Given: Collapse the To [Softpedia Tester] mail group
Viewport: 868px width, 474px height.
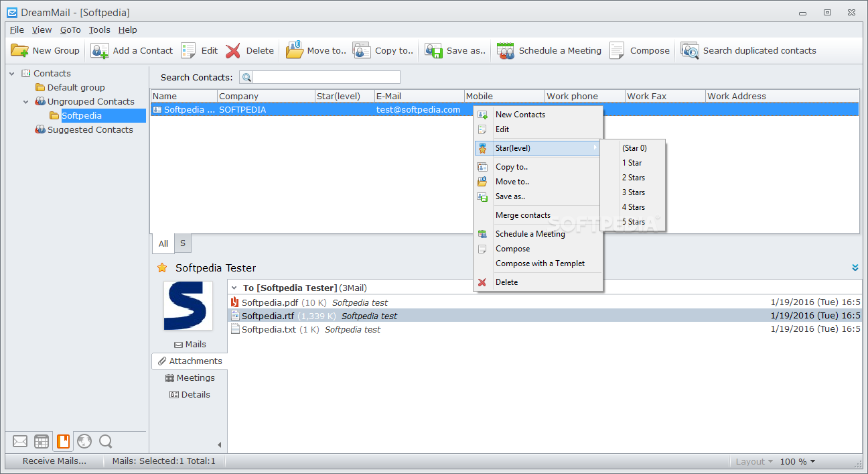Looking at the screenshot, I should [x=234, y=288].
